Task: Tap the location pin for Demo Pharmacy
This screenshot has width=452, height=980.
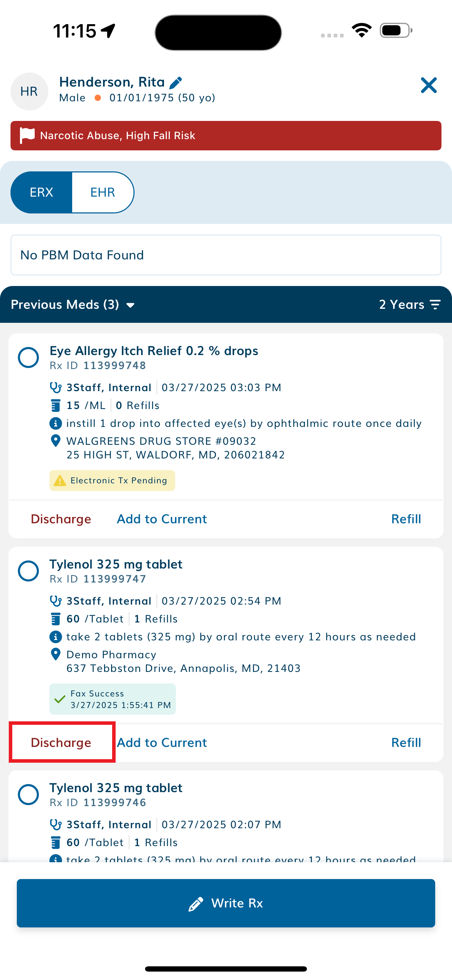Action: 56,654
